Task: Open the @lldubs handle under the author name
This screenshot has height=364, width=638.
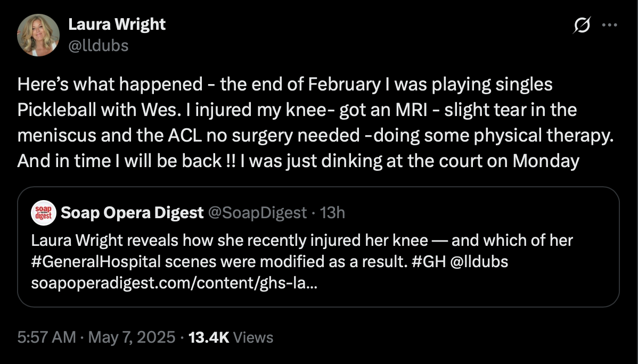Action: click(x=98, y=46)
